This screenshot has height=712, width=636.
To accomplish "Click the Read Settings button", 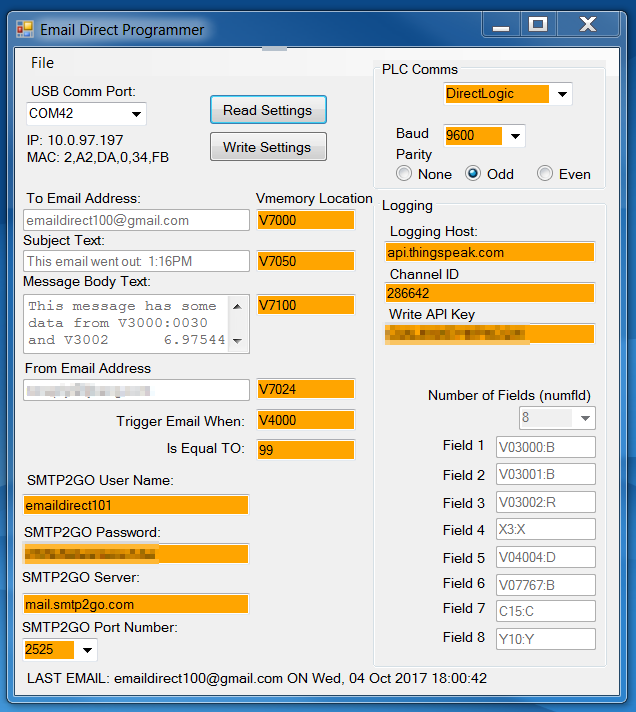I will pos(268,110).
